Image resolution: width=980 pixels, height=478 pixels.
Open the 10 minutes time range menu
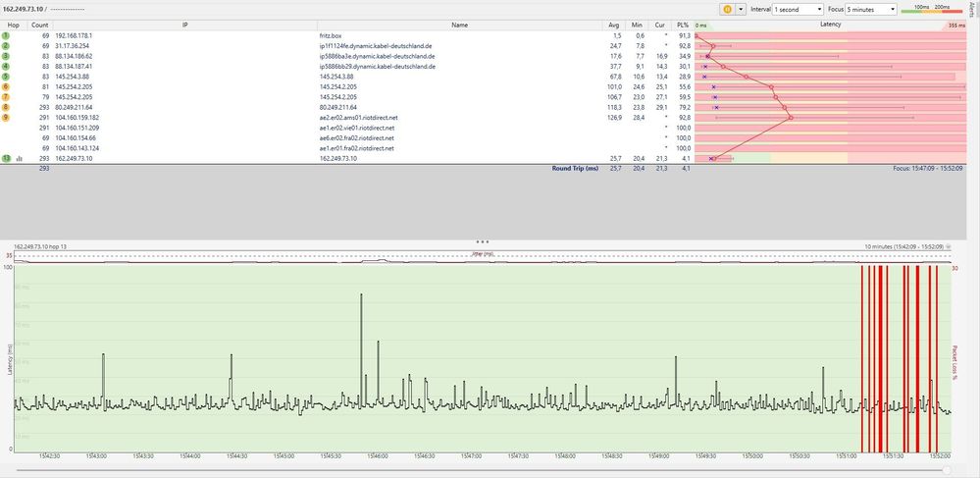[x=903, y=247]
